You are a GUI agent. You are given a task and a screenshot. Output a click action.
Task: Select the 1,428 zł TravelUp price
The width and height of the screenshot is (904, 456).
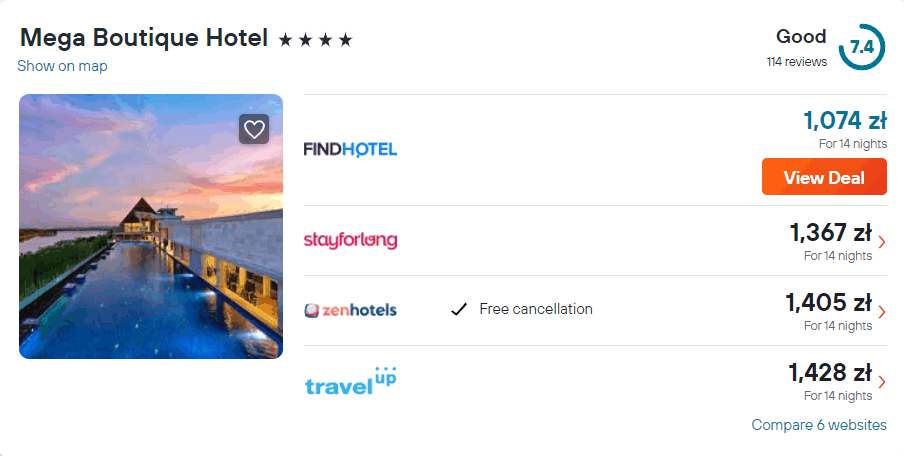830,373
